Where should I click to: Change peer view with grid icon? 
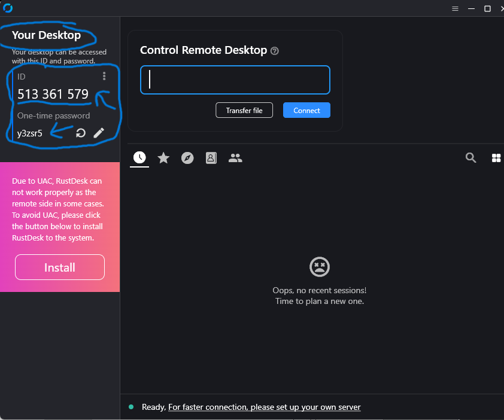(496, 158)
